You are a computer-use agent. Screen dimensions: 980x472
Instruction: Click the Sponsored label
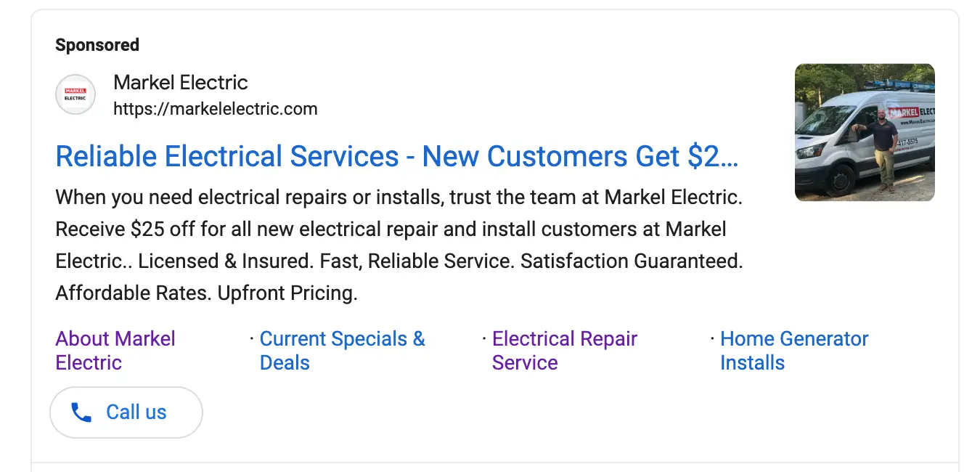click(x=97, y=44)
